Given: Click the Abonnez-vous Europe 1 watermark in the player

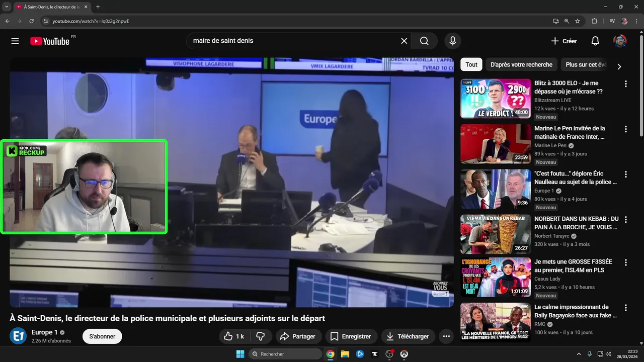Looking at the screenshot, I should point(440,289).
